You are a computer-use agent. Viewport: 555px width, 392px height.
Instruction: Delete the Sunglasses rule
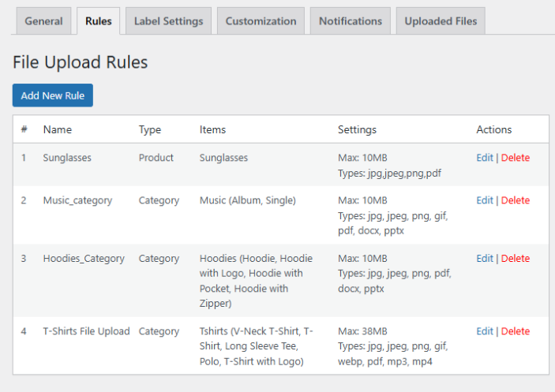pyautogui.click(x=516, y=158)
